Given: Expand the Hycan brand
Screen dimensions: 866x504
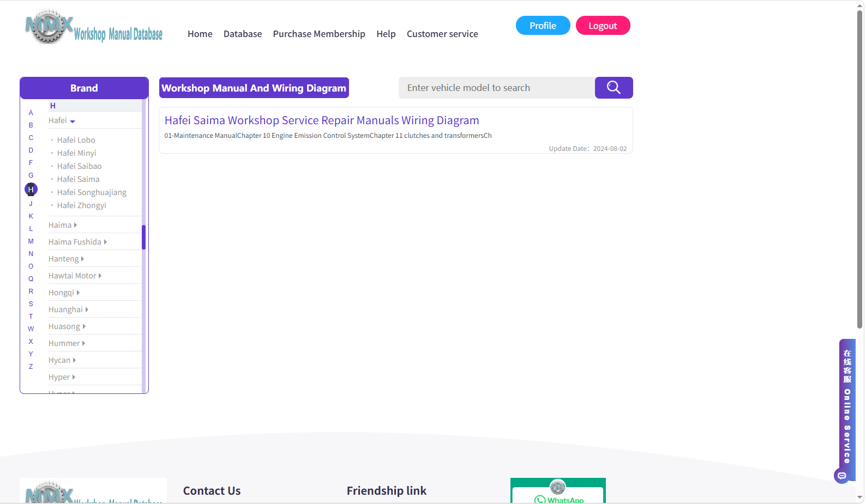Looking at the screenshot, I should pyautogui.click(x=62, y=360).
